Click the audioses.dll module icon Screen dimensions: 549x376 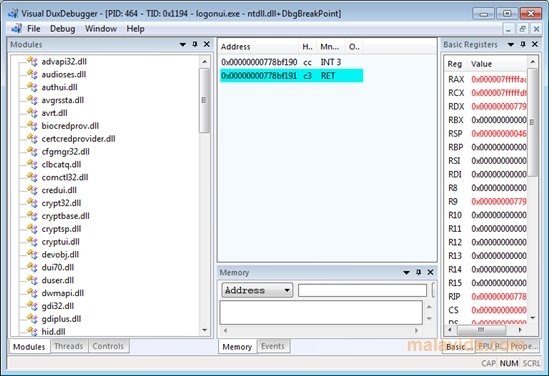(32, 74)
